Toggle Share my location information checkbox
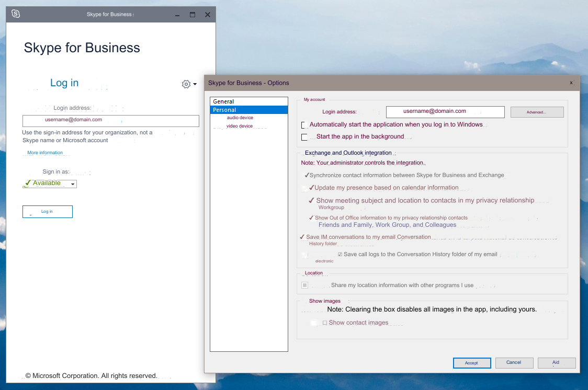Screen dimensions: 588x390 pos(304,285)
